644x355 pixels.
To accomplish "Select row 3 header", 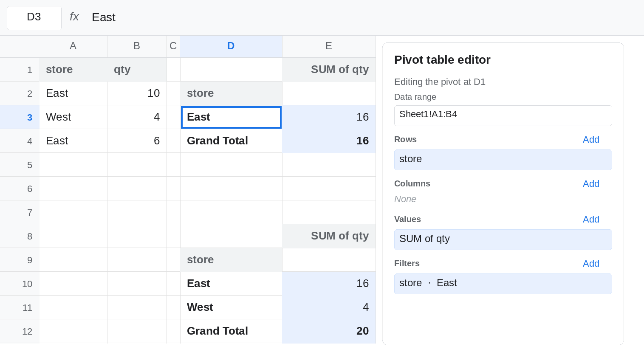I will [20, 117].
